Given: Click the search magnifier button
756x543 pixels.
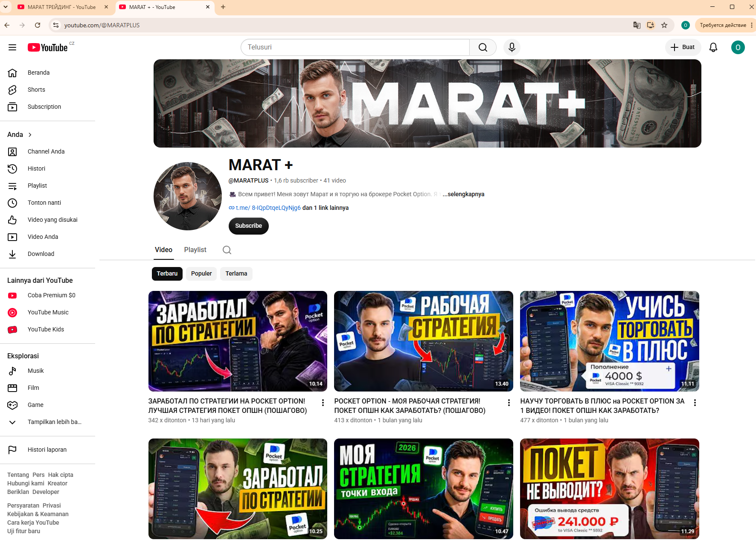Looking at the screenshot, I should pyautogui.click(x=483, y=47).
